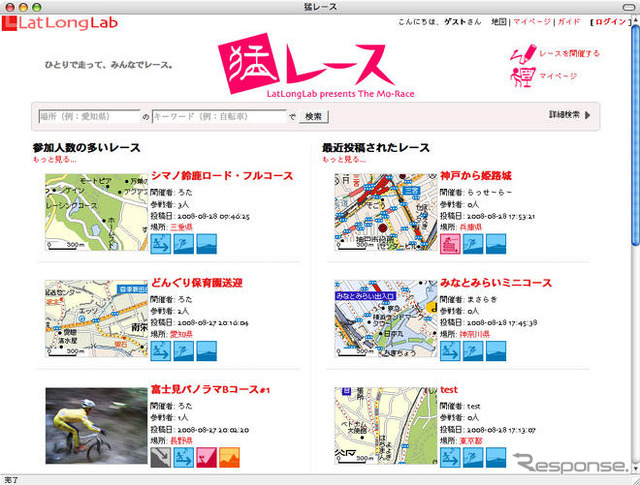Click 完了 in the status bar
This screenshot has width=640, height=485.
pyautogui.click(x=11, y=480)
